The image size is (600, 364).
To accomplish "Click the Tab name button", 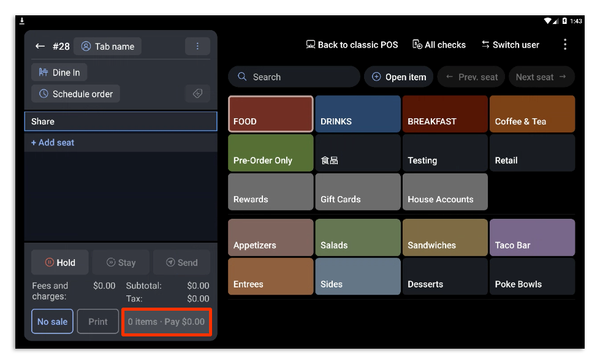I will (x=108, y=47).
